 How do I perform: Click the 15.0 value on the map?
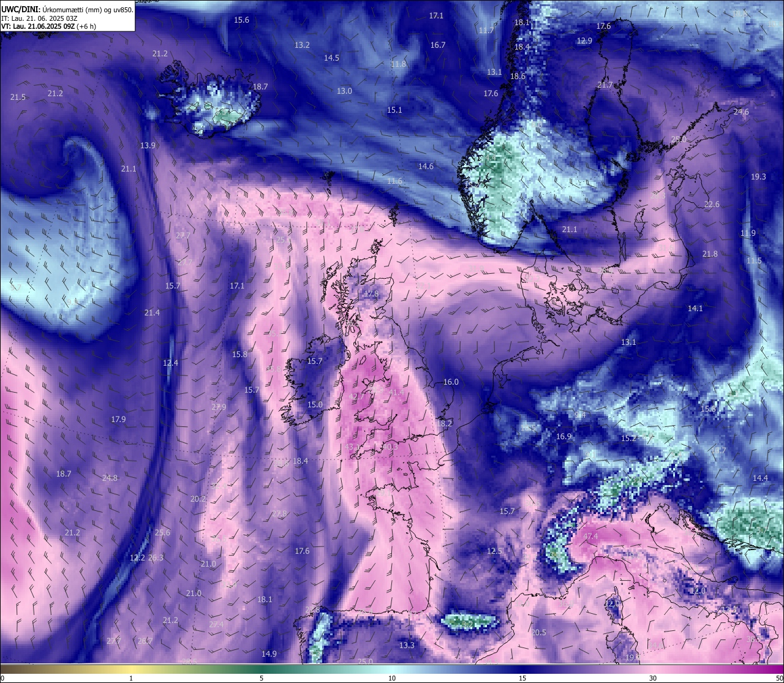(x=315, y=405)
